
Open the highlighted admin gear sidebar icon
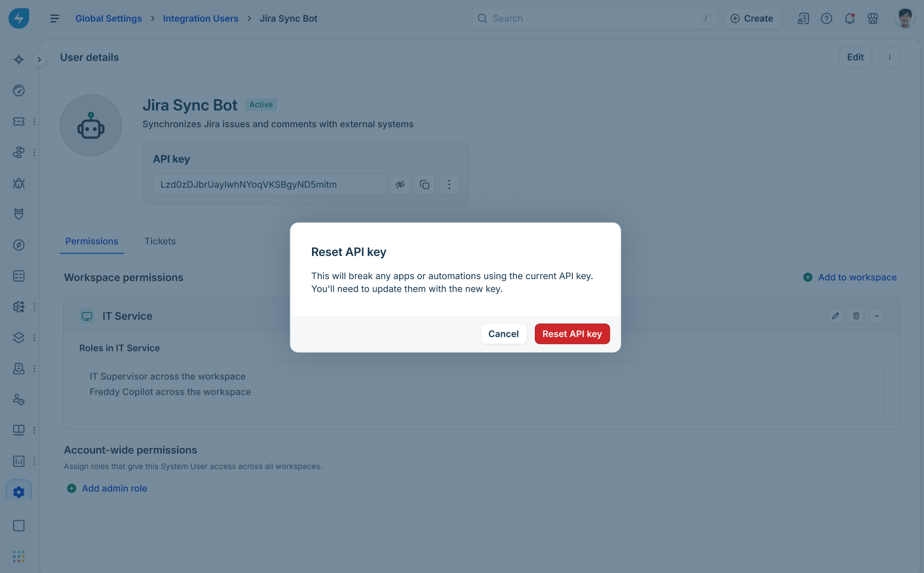(19, 492)
